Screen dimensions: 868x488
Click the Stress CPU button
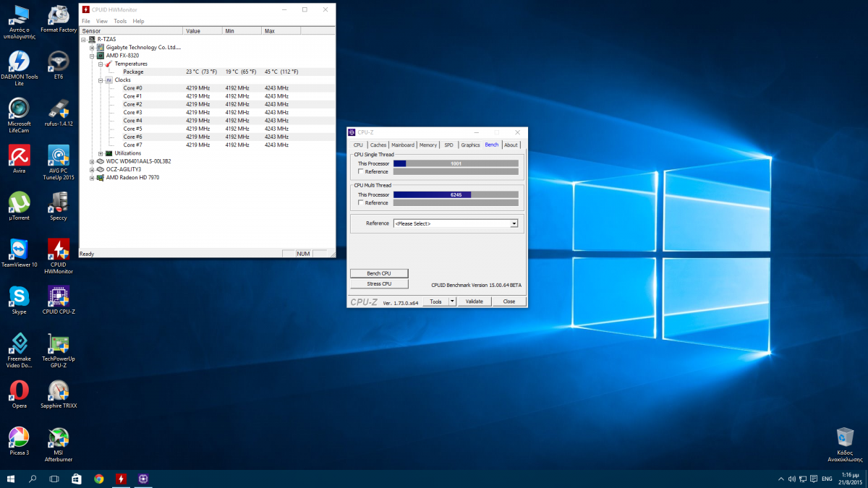[379, 283]
